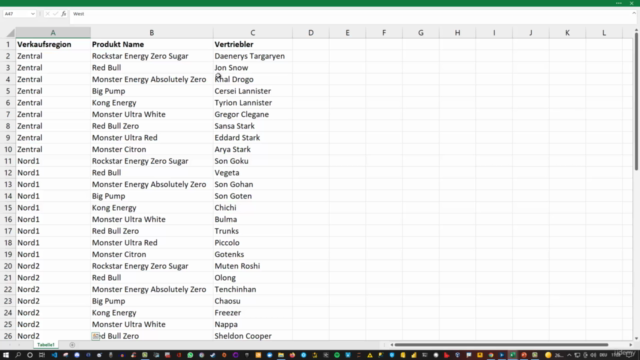640x360 pixels.
Task: Open PowerPoint from the taskbar
Action: (x=524, y=355)
